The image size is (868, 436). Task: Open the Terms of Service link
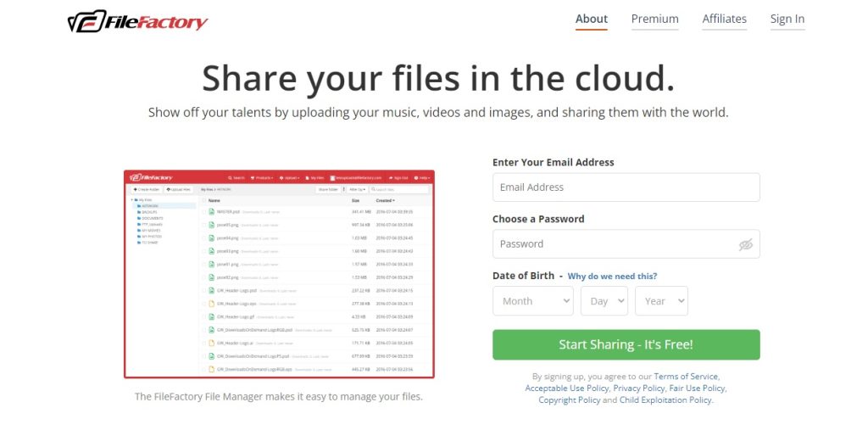[x=686, y=376]
